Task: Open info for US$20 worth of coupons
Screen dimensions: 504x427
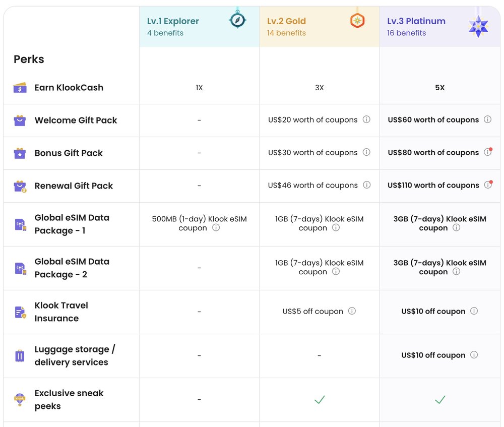Action: click(367, 120)
